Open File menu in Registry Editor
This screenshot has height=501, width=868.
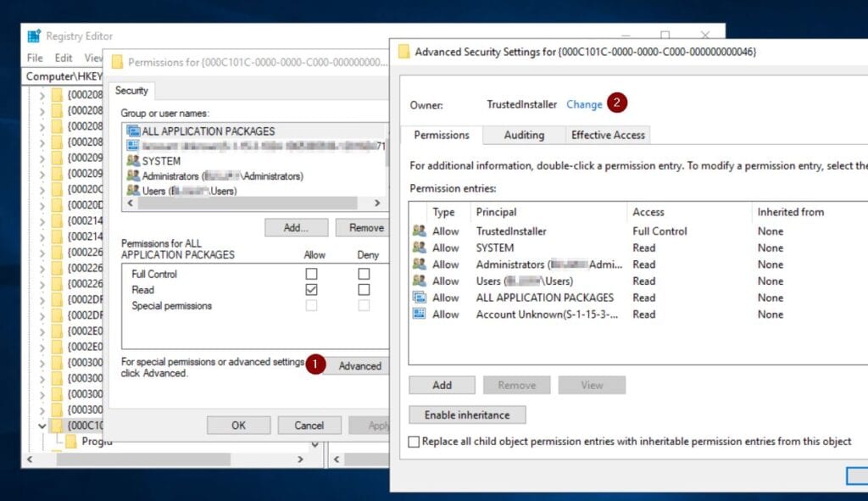click(x=34, y=58)
